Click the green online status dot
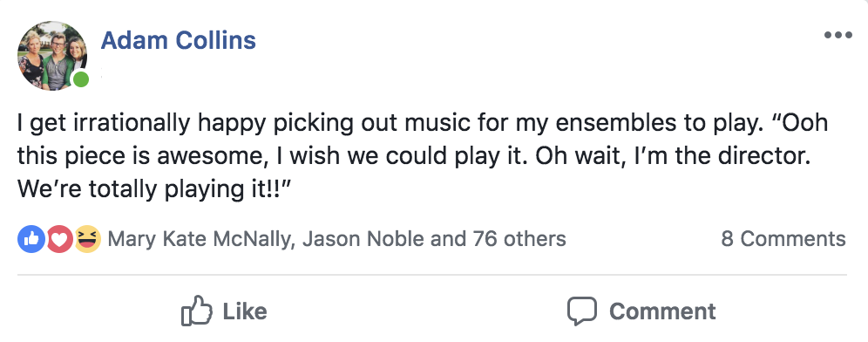 (81, 79)
